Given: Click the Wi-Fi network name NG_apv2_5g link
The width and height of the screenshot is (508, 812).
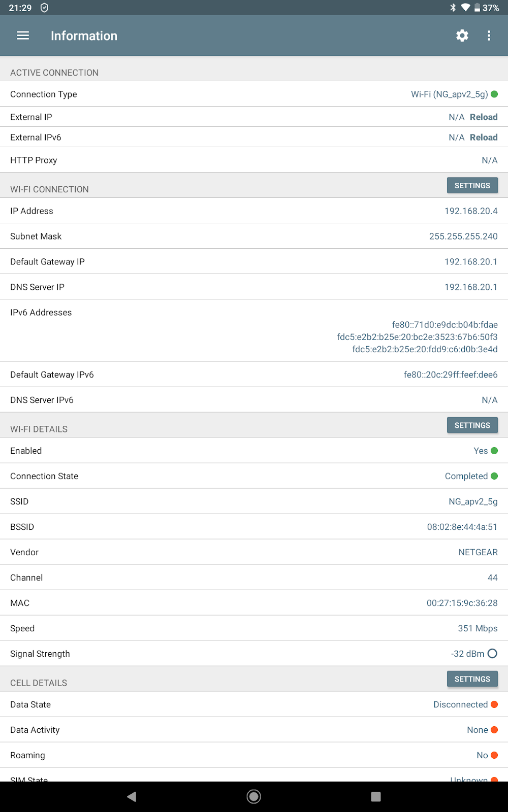Looking at the screenshot, I should pos(449,94).
